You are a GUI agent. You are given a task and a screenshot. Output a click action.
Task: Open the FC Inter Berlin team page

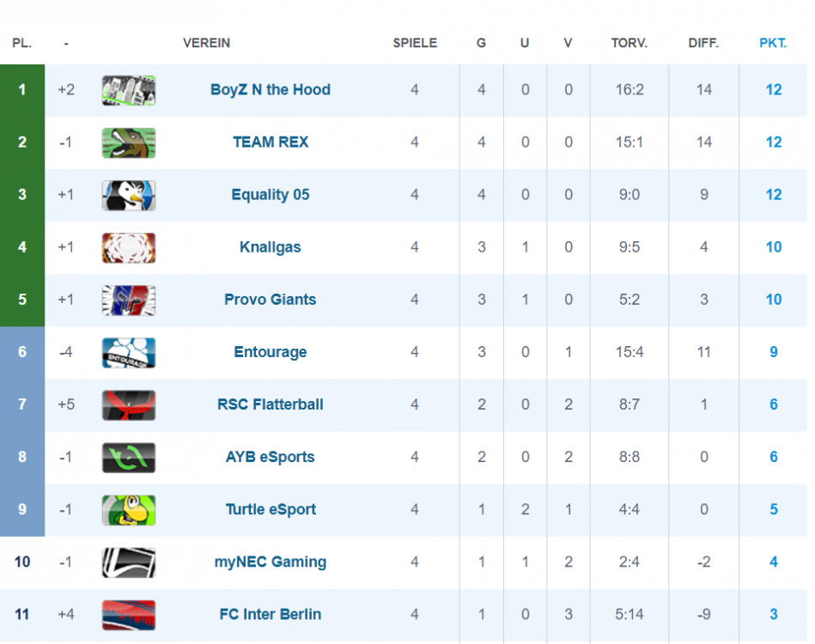point(270,614)
